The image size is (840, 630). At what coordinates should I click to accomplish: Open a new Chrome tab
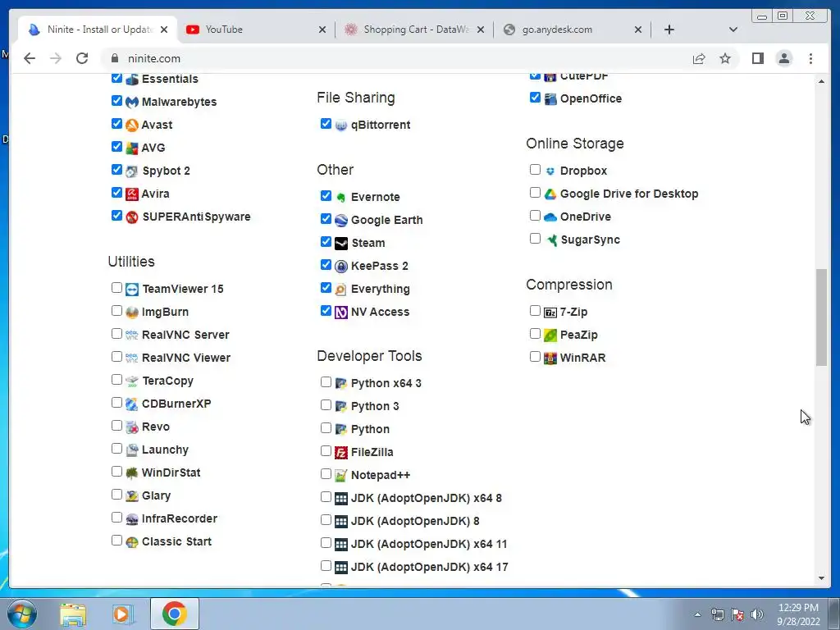pos(669,30)
